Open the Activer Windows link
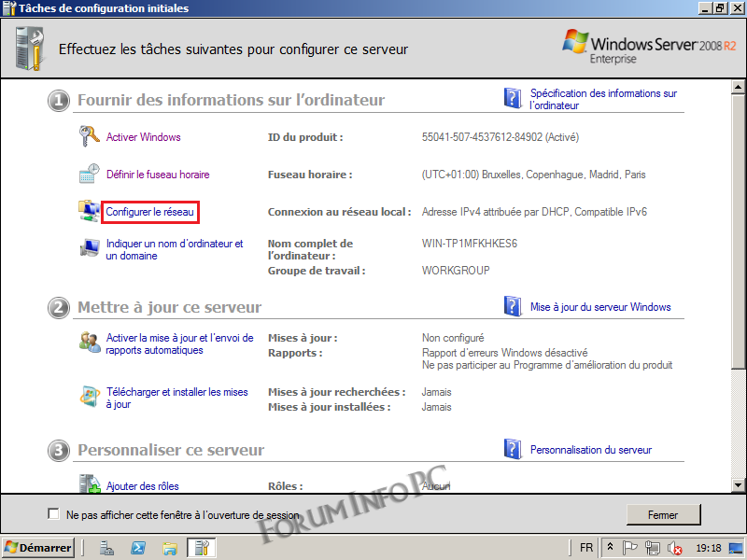This screenshot has height=560, width=747. (144, 137)
